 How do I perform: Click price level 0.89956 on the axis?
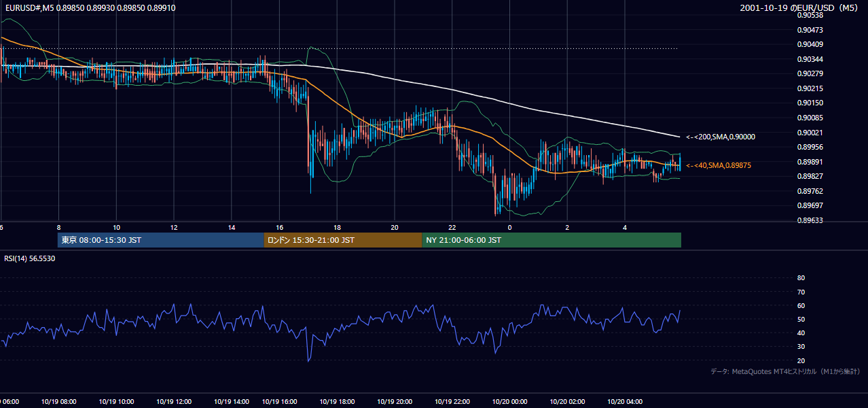coord(810,147)
